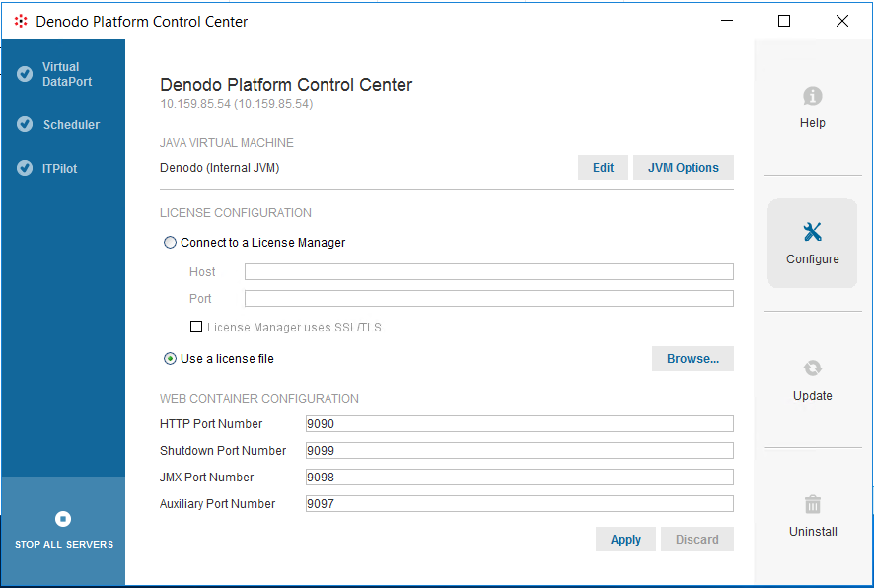Click the Uninstall label

point(813,532)
